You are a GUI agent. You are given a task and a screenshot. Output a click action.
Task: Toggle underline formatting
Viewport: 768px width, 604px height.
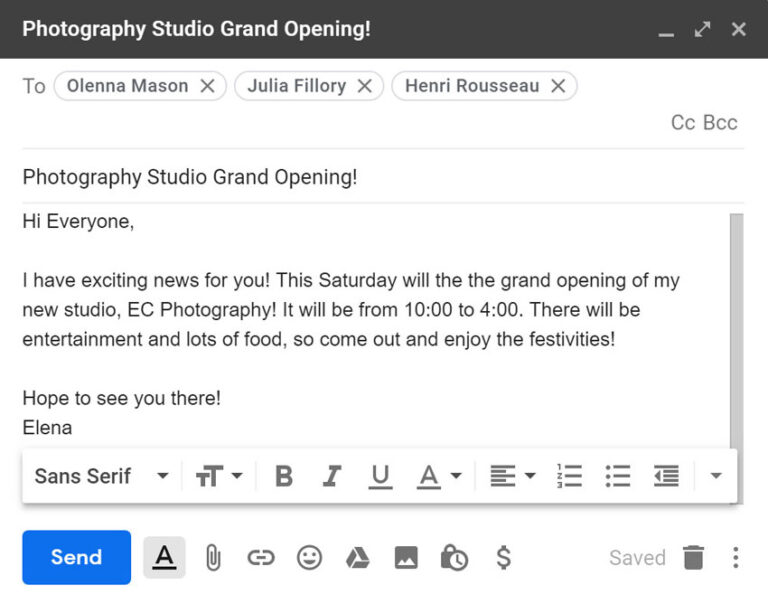(x=380, y=476)
